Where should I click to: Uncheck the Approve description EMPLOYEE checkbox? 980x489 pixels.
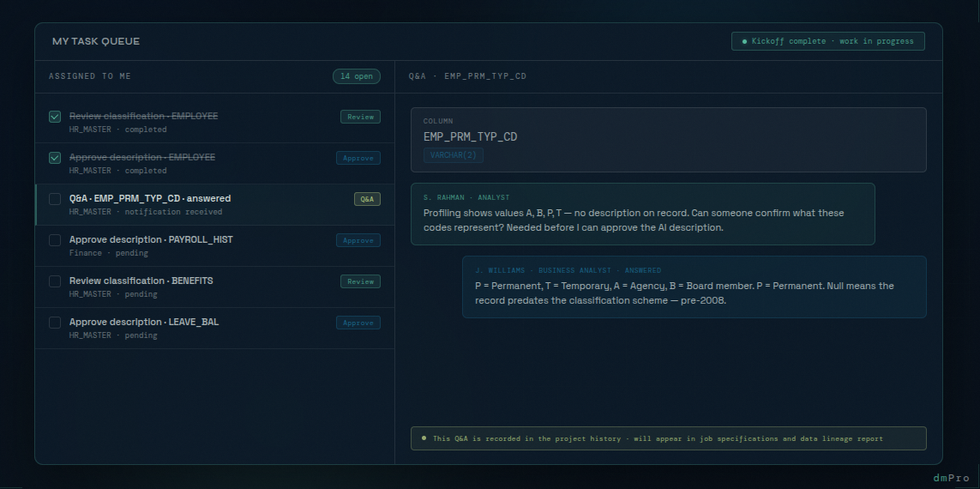pos(55,158)
